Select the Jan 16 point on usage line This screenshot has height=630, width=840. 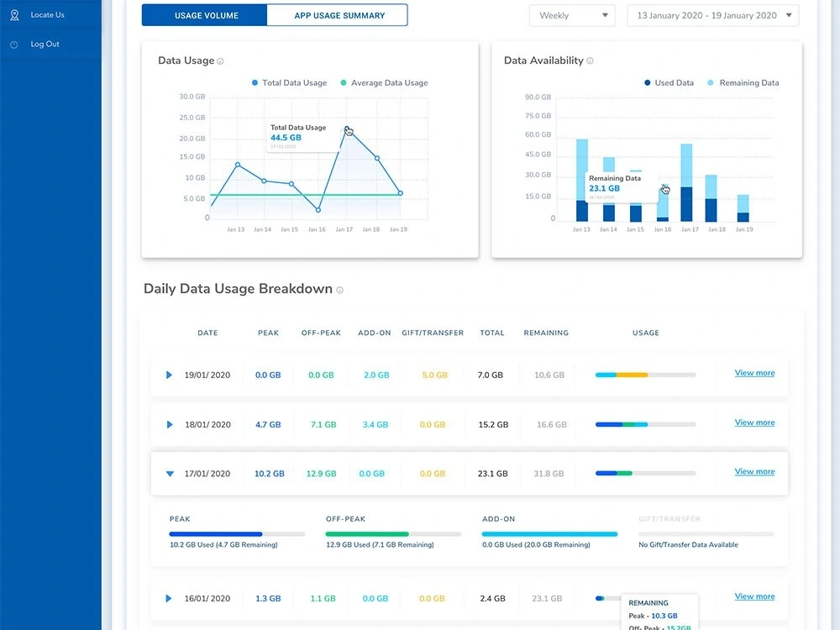(318, 210)
